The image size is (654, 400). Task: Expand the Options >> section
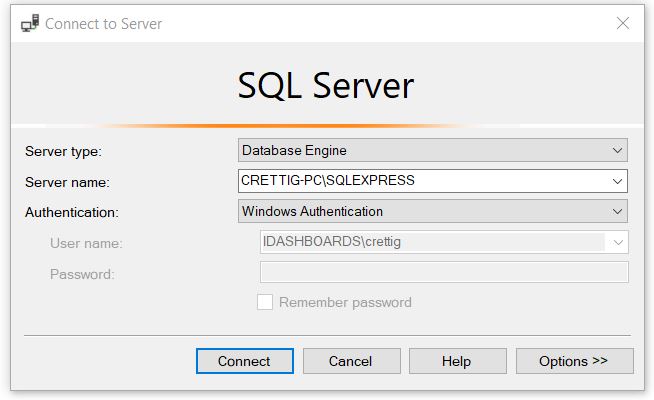coord(574,361)
